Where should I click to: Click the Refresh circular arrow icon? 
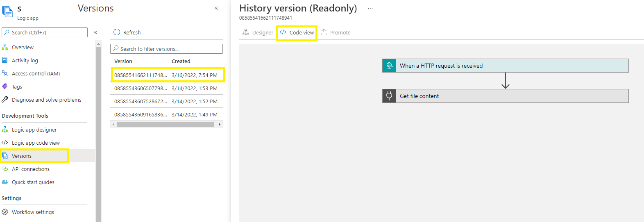click(x=117, y=32)
